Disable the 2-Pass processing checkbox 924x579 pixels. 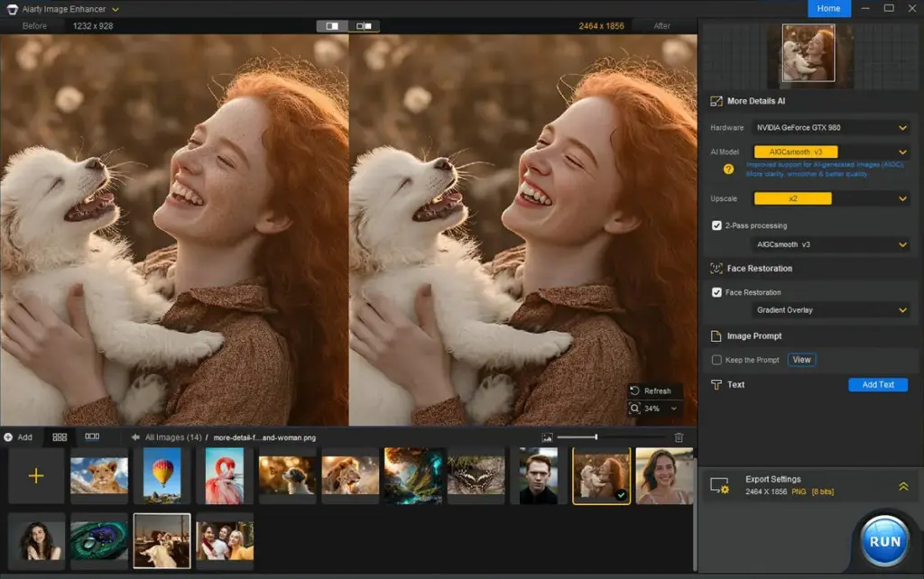[x=716, y=225]
